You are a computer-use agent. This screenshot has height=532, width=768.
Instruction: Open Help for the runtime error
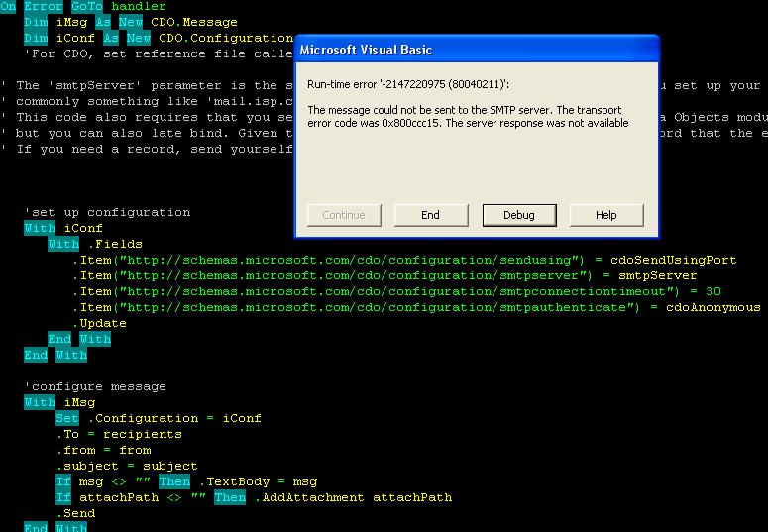606,215
